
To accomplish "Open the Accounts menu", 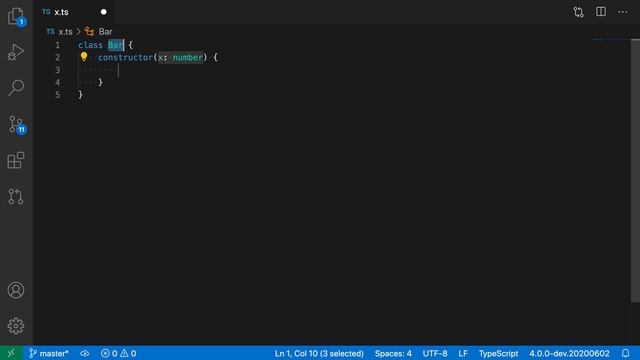I will click(x=16, y=290).
